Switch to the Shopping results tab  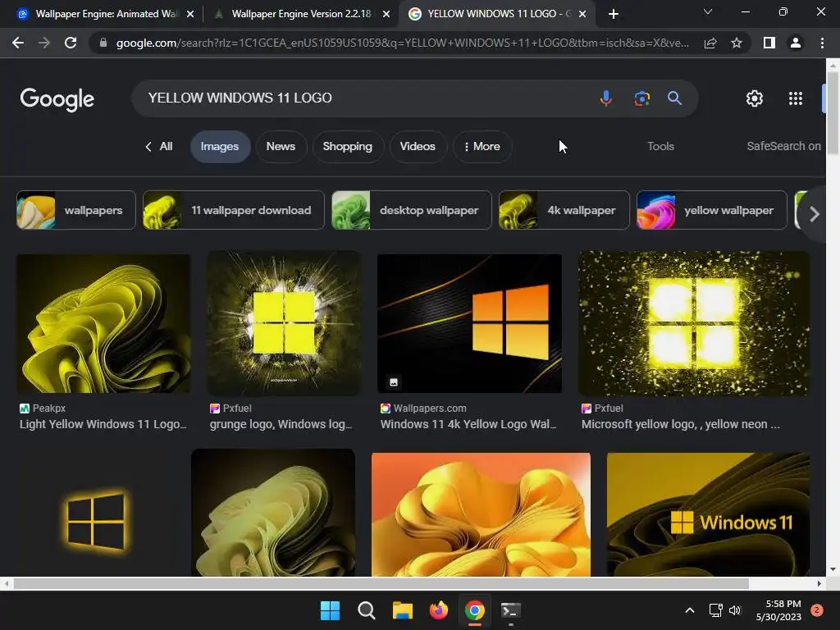pos(348,146)
